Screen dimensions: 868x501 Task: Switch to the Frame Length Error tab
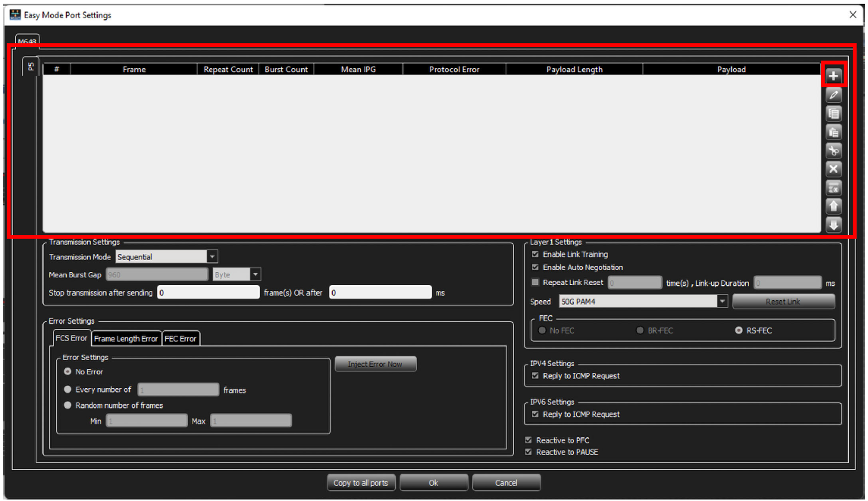tap(126, 338)
